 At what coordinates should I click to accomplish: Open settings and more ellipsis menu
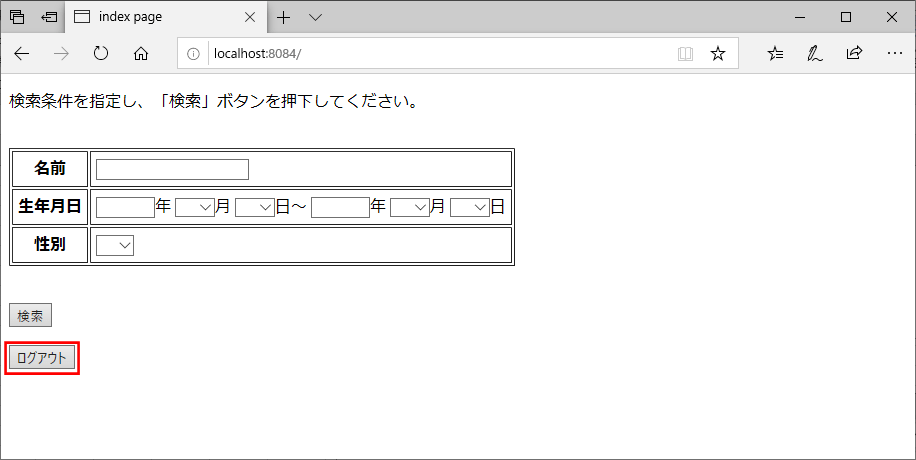tap(894, 54)
